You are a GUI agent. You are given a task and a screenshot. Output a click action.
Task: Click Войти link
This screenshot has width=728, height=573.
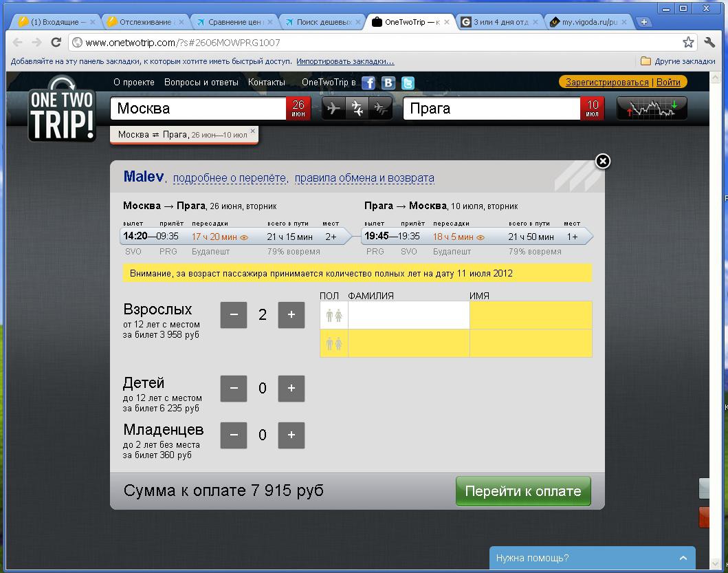(668, 83)
